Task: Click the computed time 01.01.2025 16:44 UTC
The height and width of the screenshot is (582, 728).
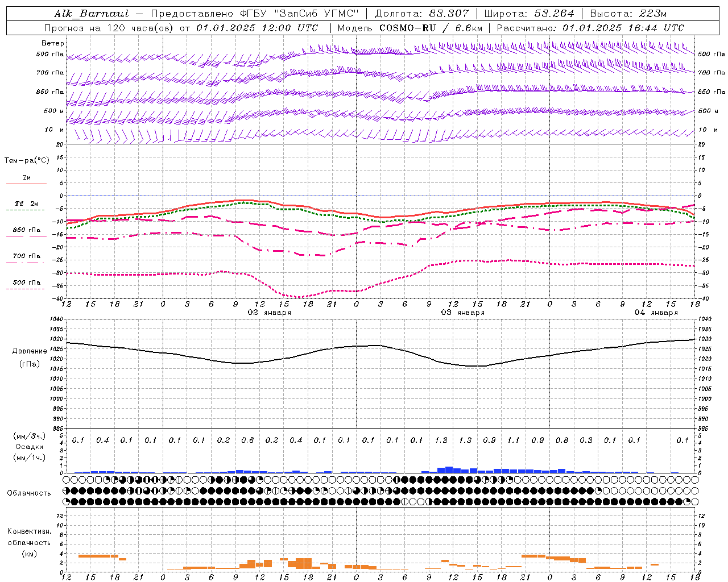Action: point(623,28)
